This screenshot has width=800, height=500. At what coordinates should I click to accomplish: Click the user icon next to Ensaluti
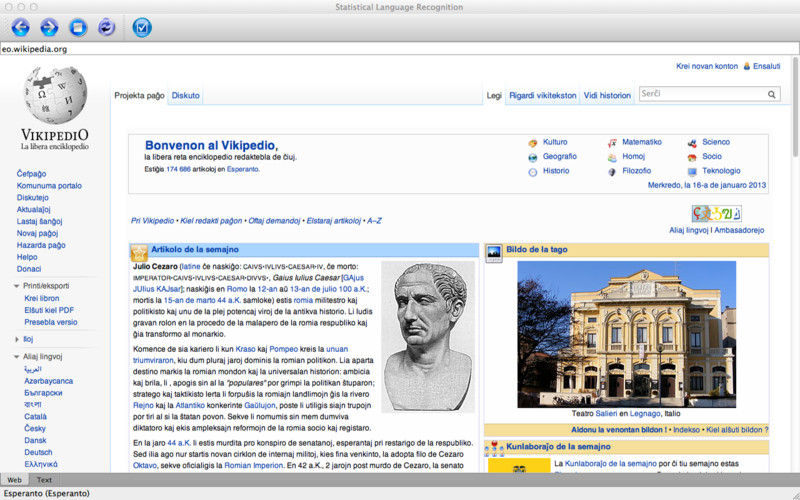tap(746, 66)
